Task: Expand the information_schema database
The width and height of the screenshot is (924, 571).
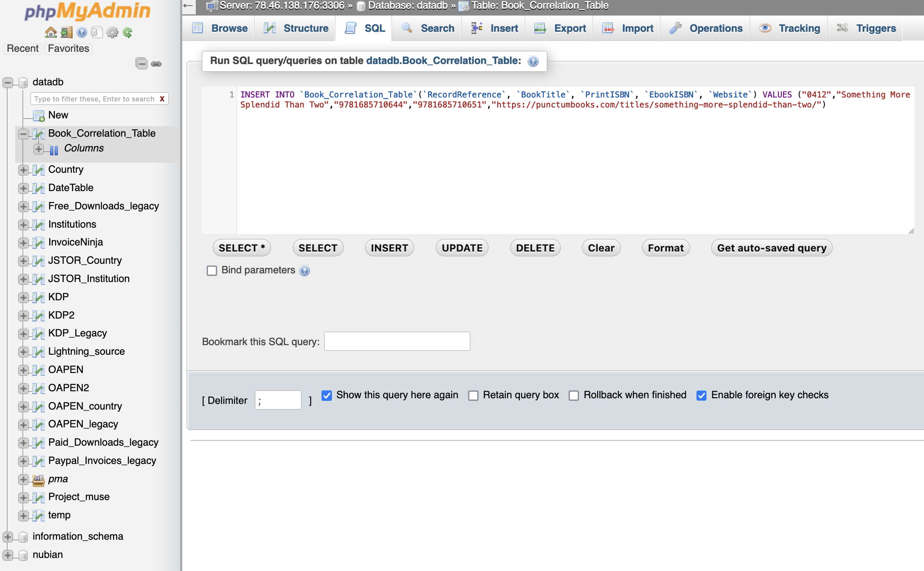Action: (8, 537)
